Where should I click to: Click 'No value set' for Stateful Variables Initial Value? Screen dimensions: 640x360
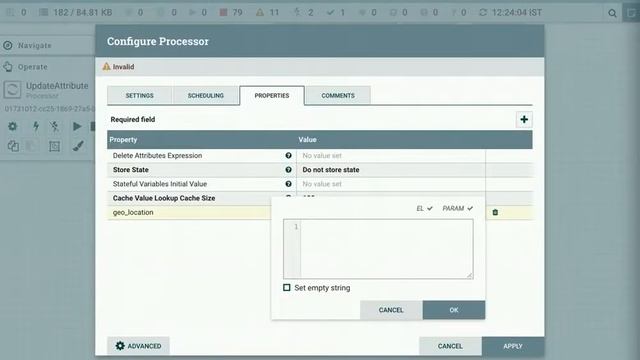click(x=322, y=184)
